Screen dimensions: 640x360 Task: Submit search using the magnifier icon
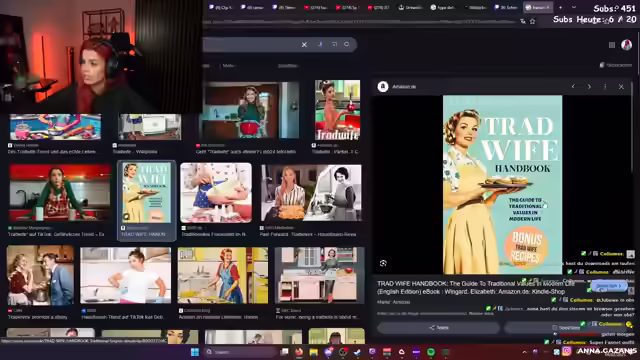coord(347,44)
